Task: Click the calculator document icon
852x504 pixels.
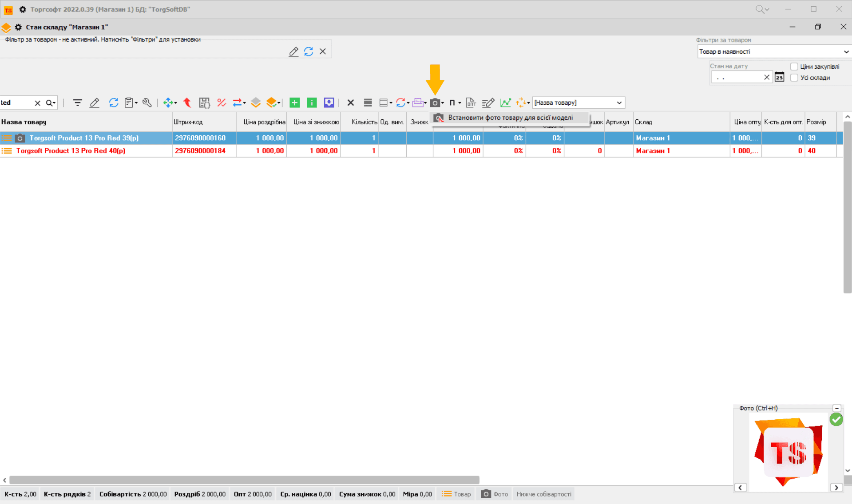Action: 204,102
